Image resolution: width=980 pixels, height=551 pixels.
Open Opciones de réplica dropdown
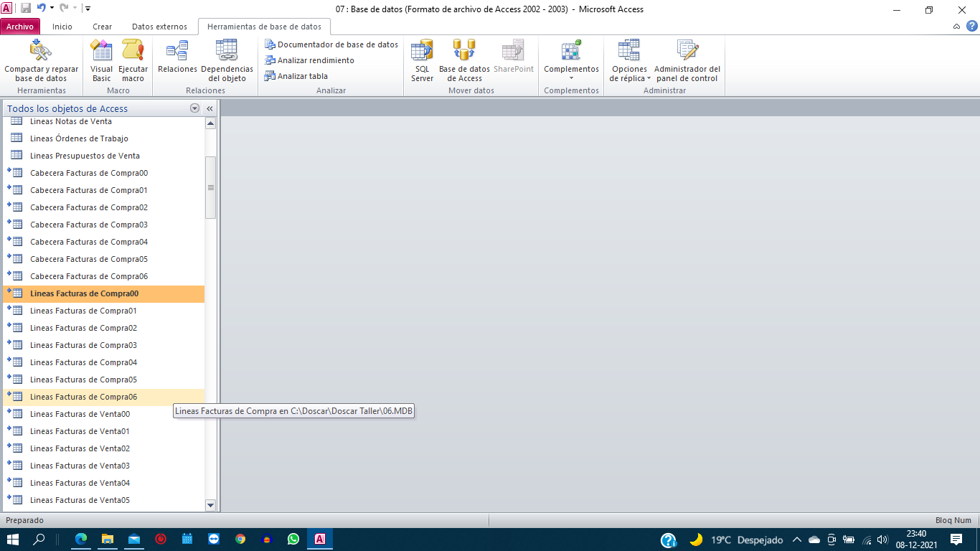[629, 62]
